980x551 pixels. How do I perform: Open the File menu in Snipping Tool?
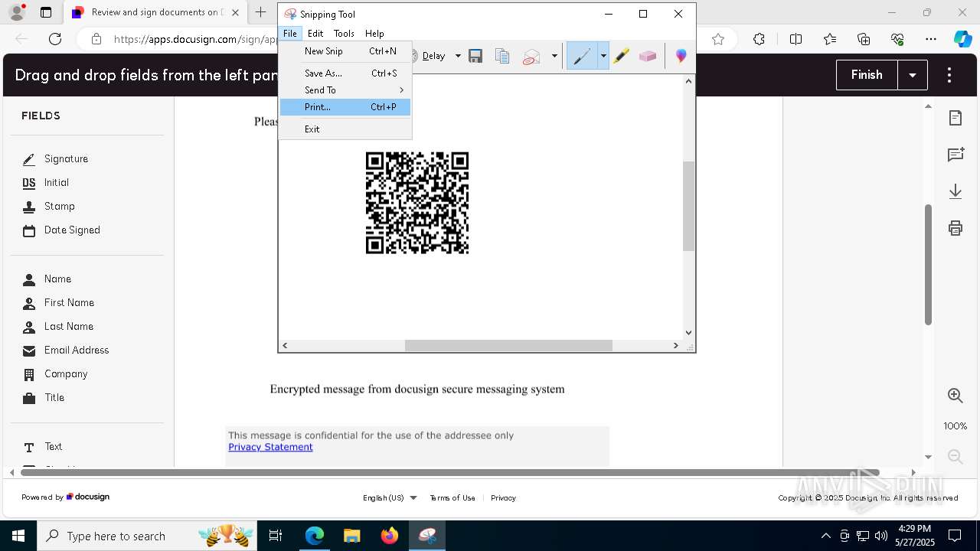[x=290, y=34]
